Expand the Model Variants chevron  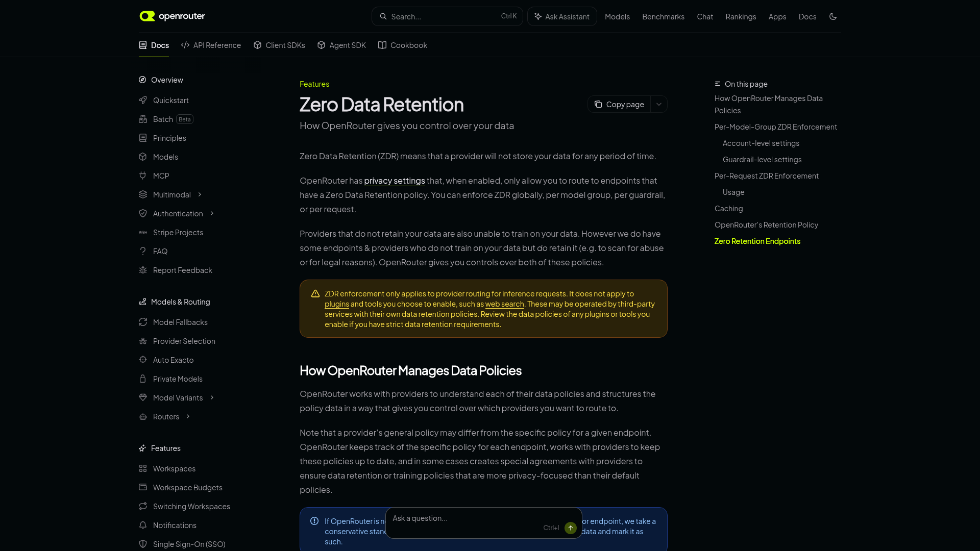click(212, 397)
